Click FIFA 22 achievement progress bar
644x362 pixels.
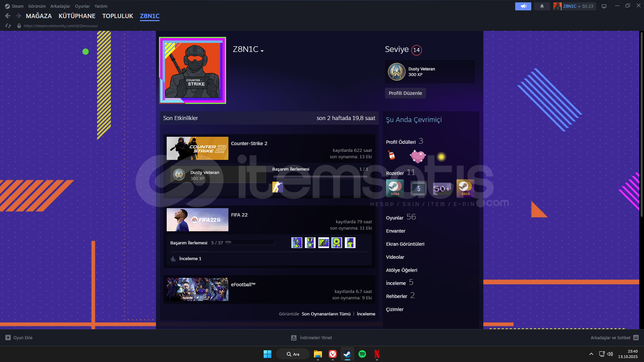250,243
